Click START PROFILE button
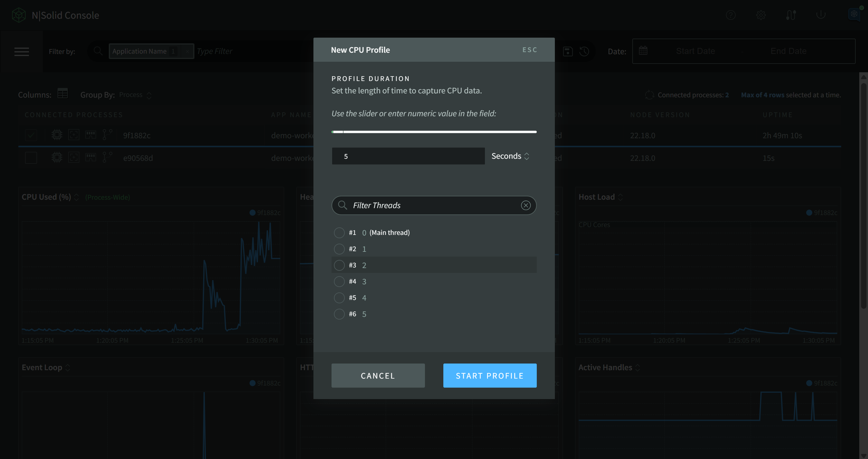The width and height of the screenshot is (868, 459). (x=489, y=376)
